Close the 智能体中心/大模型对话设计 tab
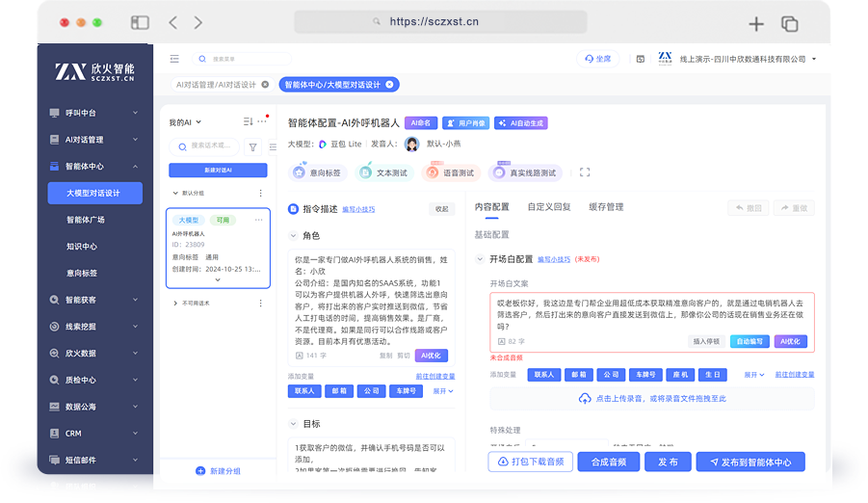The width and height of the screenshot is (868, 503). [390, 85]
